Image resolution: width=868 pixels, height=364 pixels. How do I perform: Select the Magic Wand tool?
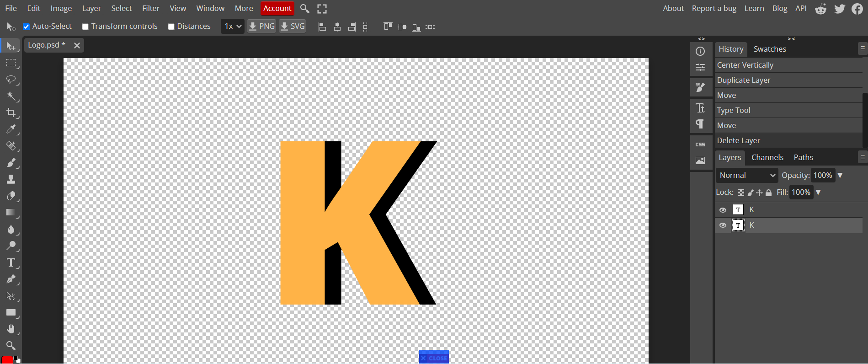pos(11,96)
